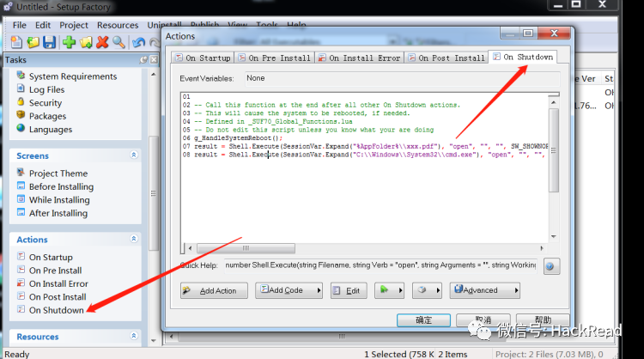Click the magnifier File Properties icon
644x359 pixels.
[x=118, y=42]
